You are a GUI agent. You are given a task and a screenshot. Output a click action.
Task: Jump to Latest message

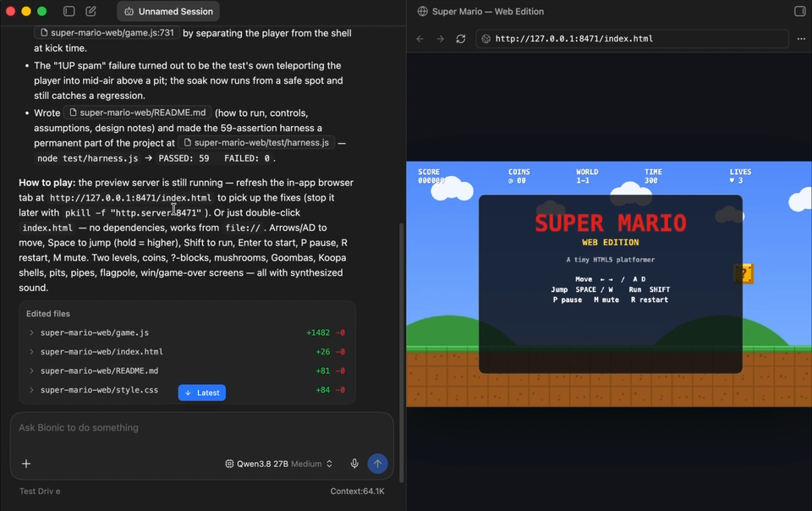pyautogui.click(x=202, y=393)
